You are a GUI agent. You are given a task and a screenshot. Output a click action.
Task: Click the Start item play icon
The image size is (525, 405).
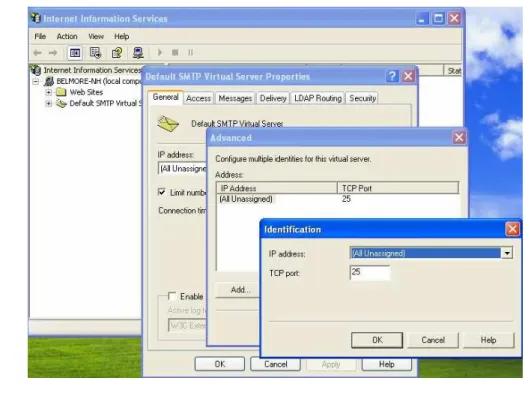pyautogui.click(x=160, y=53)
